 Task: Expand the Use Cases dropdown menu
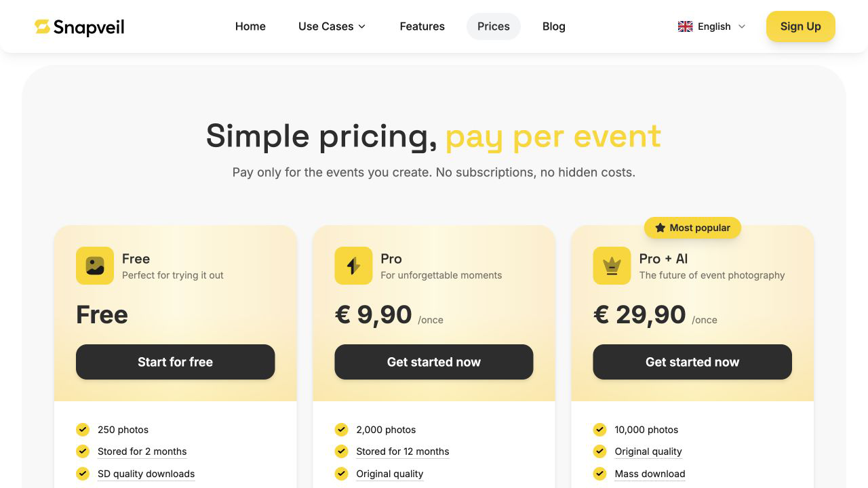(x=332, y=26)
